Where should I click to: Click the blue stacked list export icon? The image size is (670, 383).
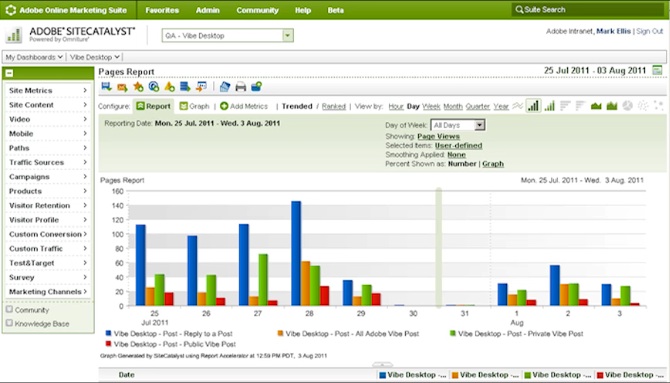click(185, 87)
